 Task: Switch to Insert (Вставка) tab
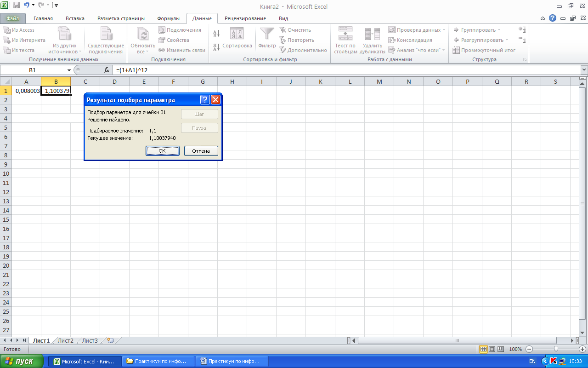75,18
